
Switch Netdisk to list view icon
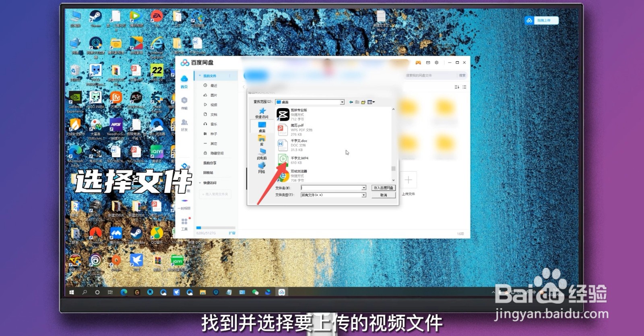[x=464, y=87]
